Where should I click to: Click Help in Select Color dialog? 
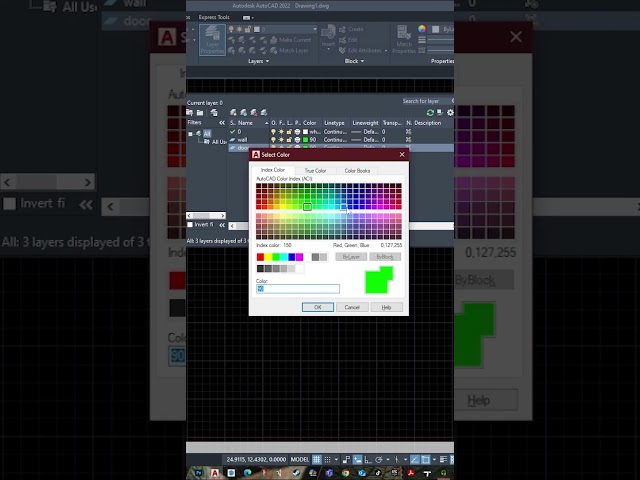pyautogui.click(x=387, y=307)
